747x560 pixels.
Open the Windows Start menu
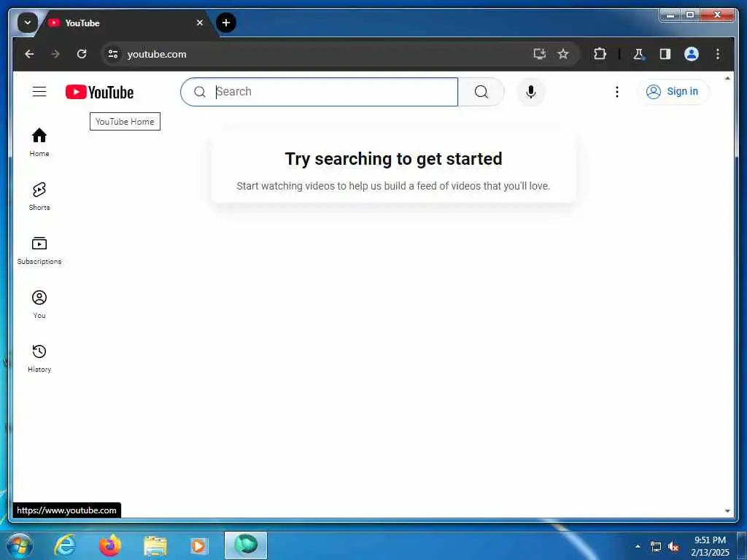point(20,545)
